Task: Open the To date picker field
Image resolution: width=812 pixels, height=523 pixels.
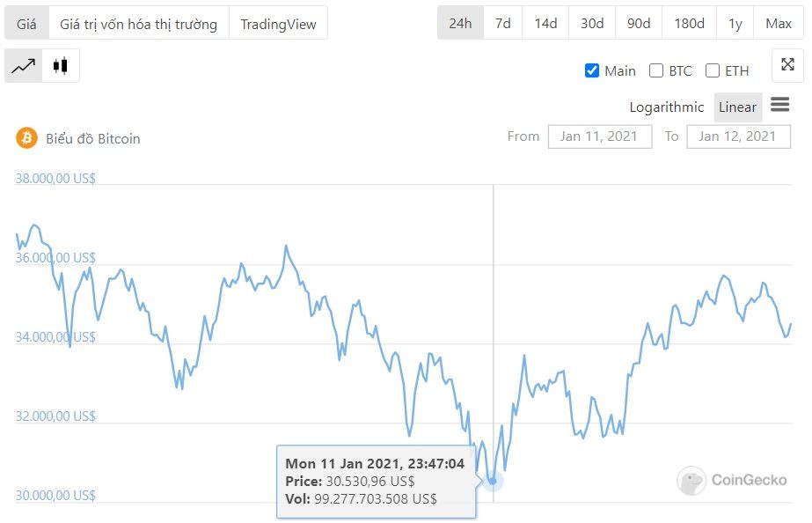Action: click(x=738, y=136)
